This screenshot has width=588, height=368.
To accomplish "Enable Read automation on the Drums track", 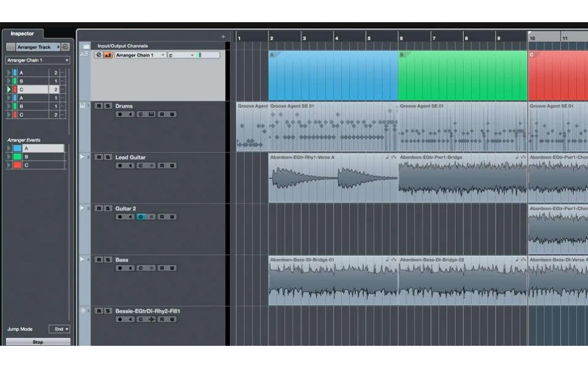I will pos(162,114).
